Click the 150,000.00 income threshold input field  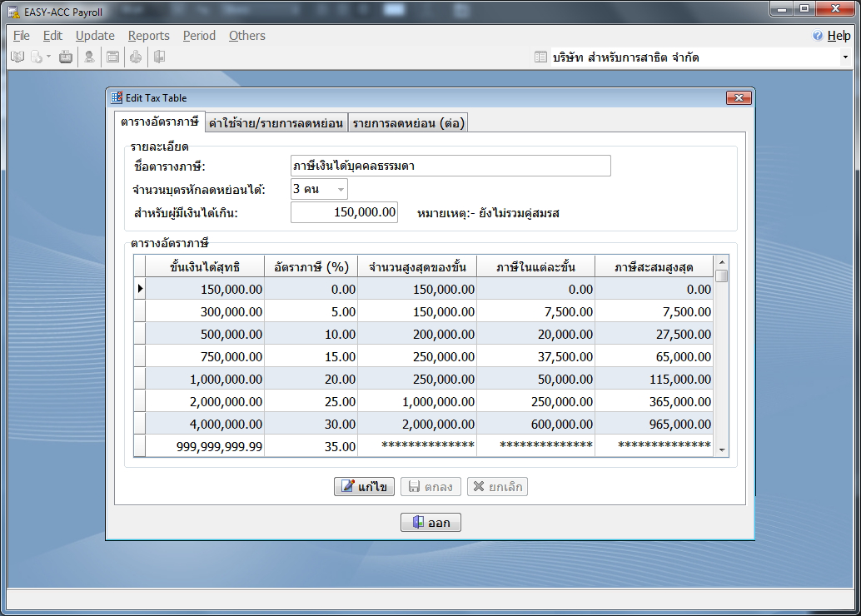(x=344, y=212)
